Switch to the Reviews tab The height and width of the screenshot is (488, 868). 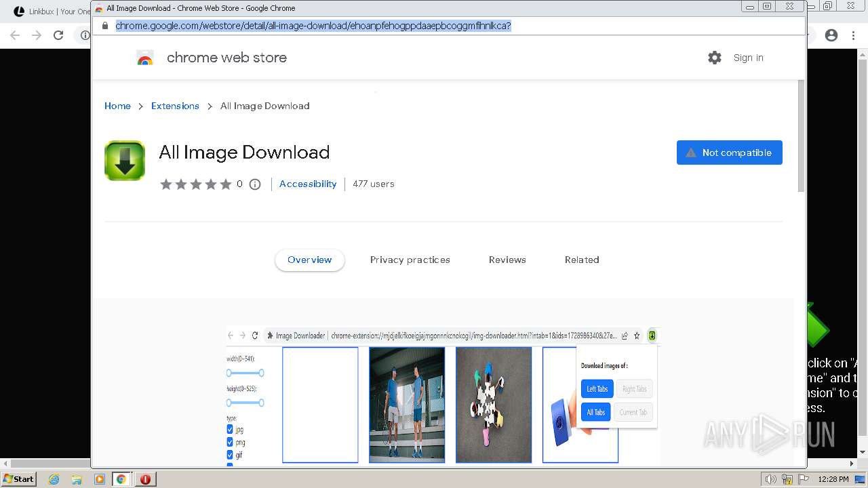(507, 260)
